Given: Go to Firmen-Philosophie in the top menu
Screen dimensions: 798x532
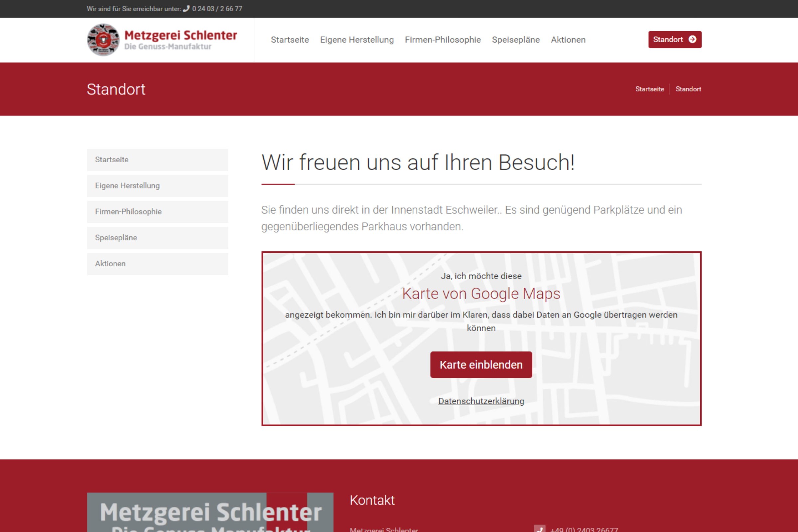Looking at the screenshot, I should click(443, 40).
